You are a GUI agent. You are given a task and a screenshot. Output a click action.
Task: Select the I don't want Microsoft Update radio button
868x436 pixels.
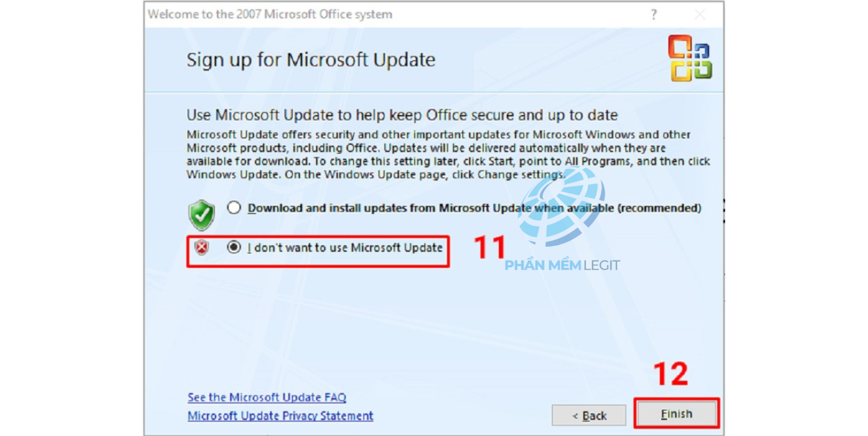tap(233, 247)
